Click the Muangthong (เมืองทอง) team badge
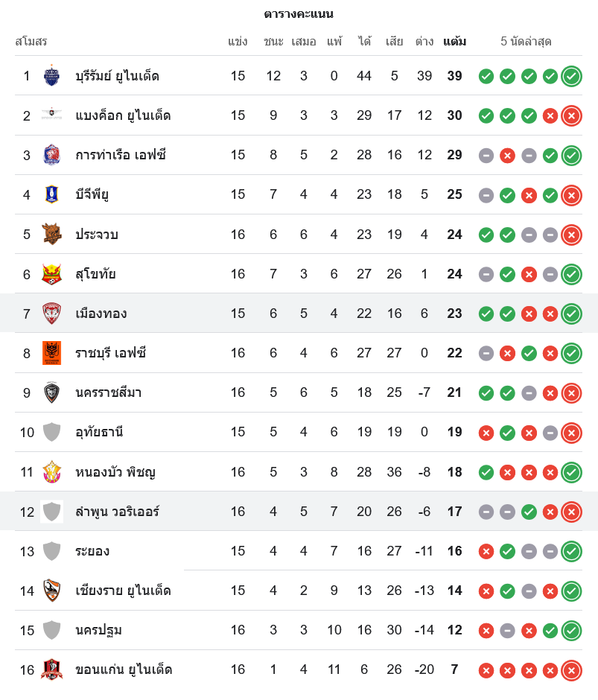Image resolution: width=598 pixels, height=700 pixels. [51, 314]
